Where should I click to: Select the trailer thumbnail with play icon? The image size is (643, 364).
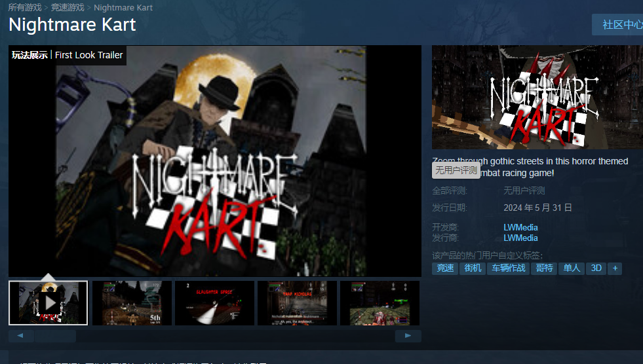pyautogui.click(x=49, y=303)
